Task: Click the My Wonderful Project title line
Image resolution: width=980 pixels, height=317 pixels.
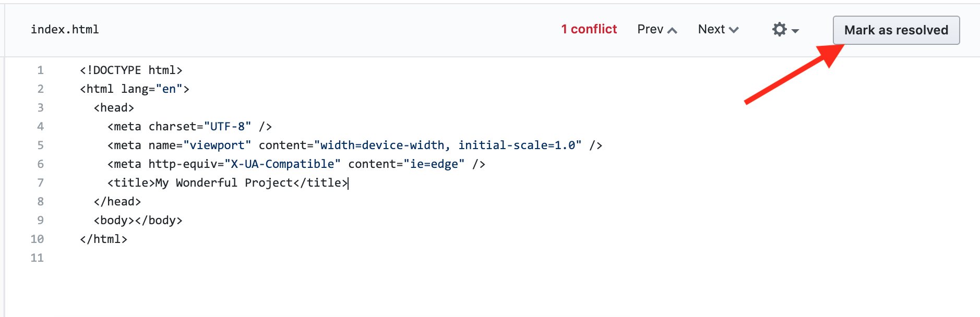Action: tap(228, 183)
